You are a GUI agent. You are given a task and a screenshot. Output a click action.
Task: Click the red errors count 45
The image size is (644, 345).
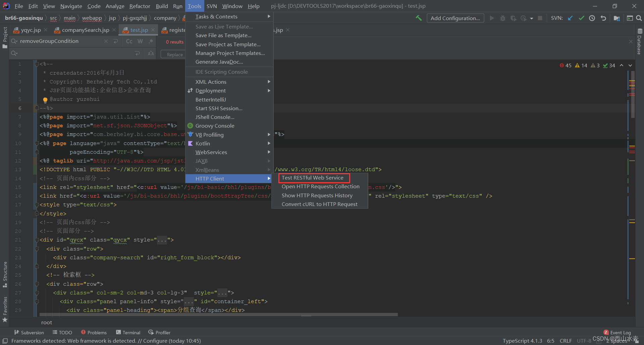[x=566, y=65]
